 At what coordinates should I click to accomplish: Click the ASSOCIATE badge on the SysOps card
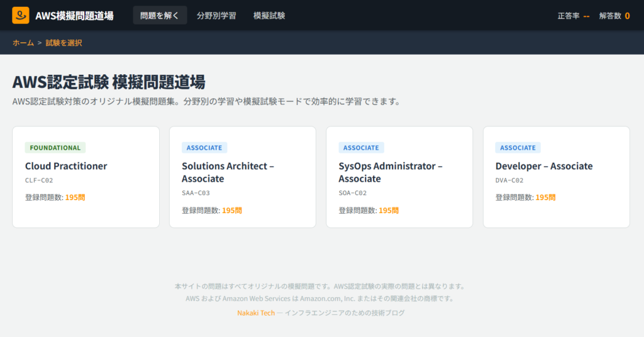pos(361,148)
